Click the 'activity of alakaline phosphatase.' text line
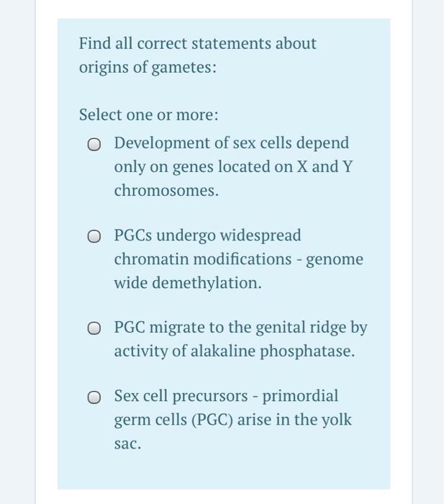 coord(235,351)
